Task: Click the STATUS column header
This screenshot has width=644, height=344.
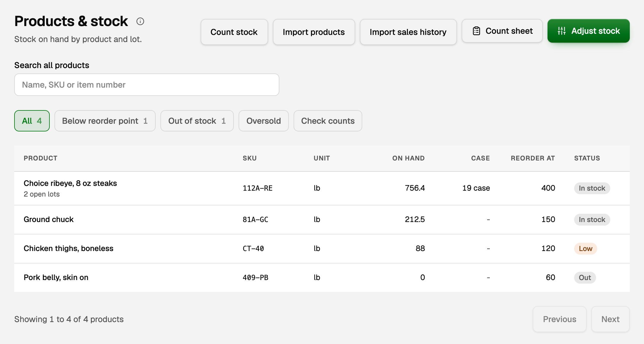Action: pyautogui.click(x=587, y=158)
